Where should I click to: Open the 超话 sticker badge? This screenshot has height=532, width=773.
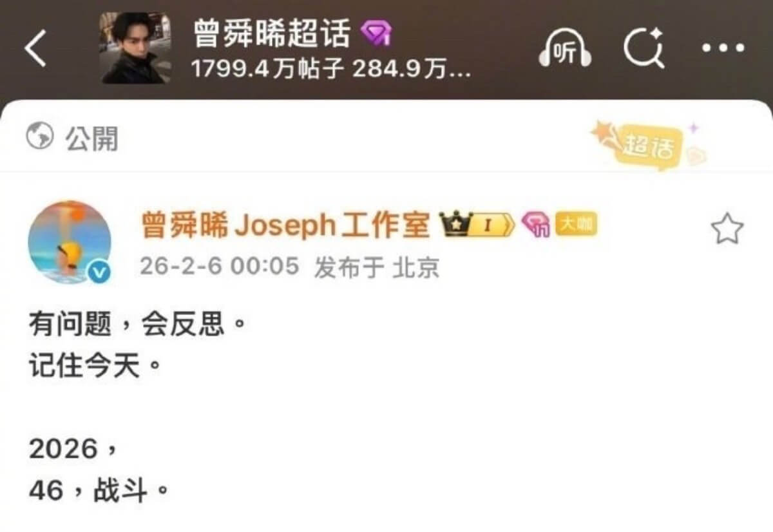pyautogui.click(x=647, y=145)
